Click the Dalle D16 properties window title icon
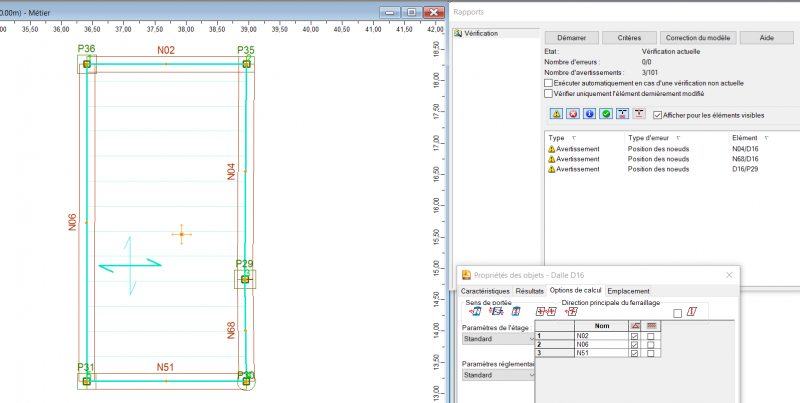 [x=466, y=275]
